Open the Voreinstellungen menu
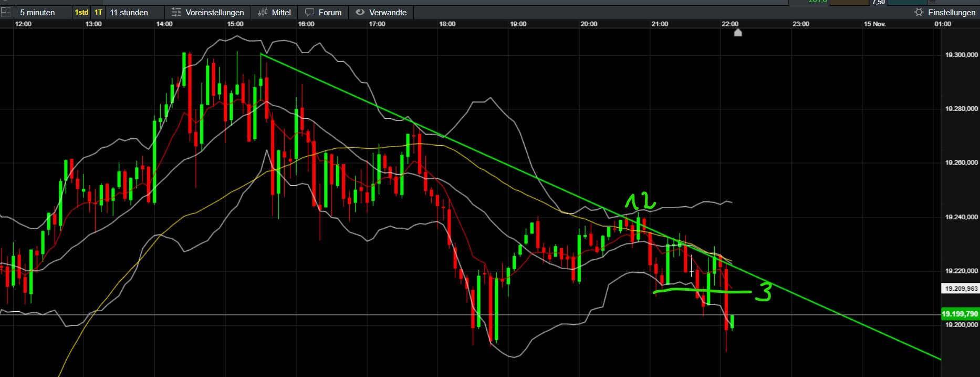Viewport: 980px width, 377px height. point(208,12)
